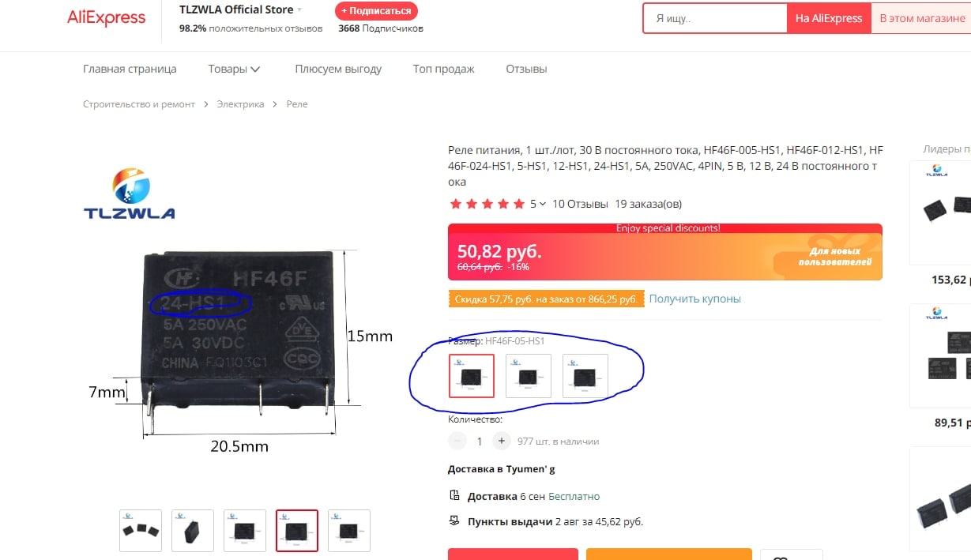Select the first gallery thumbnail with three relays
The height and width of the screenshot is (560, 971).
pyautogui.click(x=141, y=530)
